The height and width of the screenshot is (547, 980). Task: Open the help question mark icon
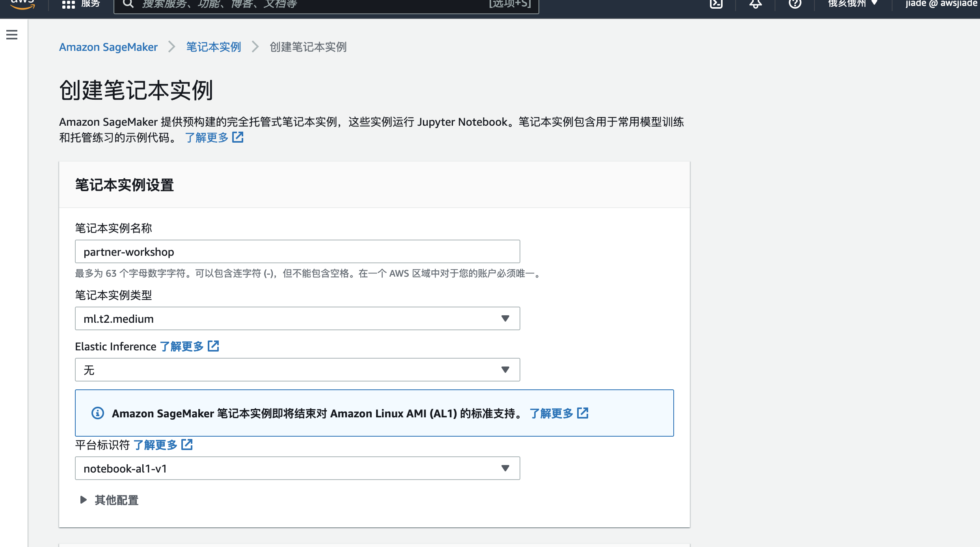coord(795,4)
